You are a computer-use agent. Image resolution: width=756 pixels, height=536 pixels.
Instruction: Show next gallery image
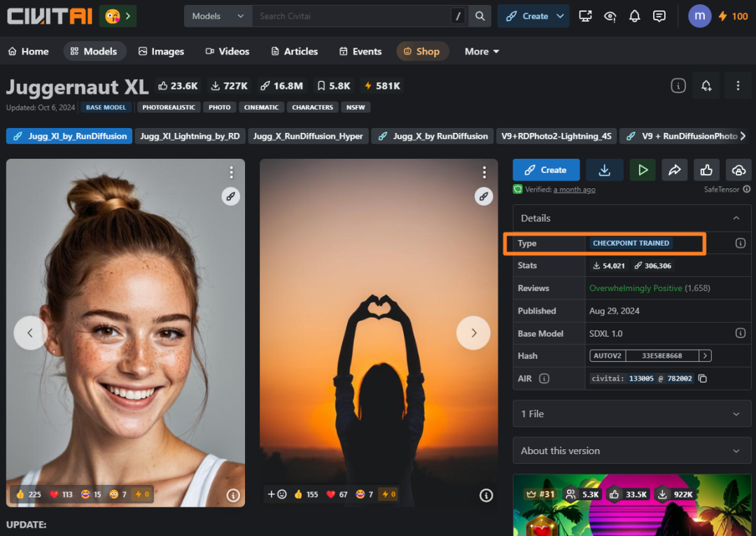pos(473,332)
